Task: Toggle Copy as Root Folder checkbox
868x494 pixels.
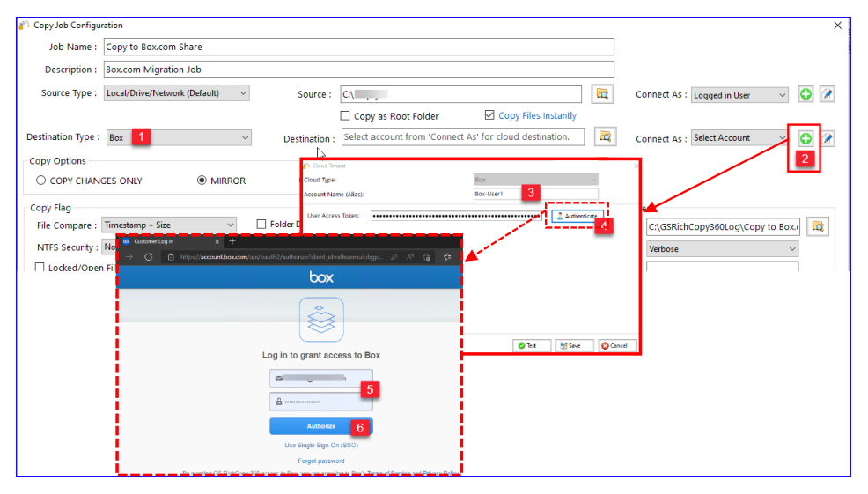Action: pyautogui.click(x=345, y=115)
